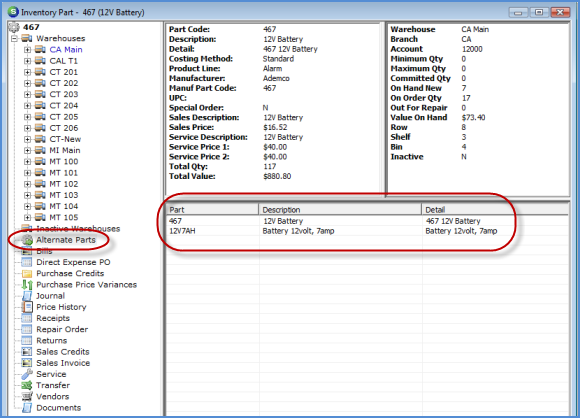Select the 467 part row in grid
580x418 pixels.
367,221
